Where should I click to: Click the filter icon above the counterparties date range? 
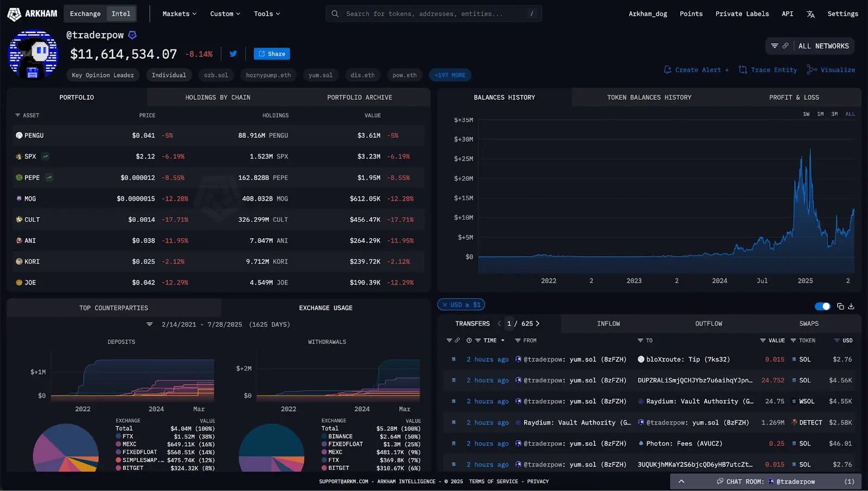point(150,324)
